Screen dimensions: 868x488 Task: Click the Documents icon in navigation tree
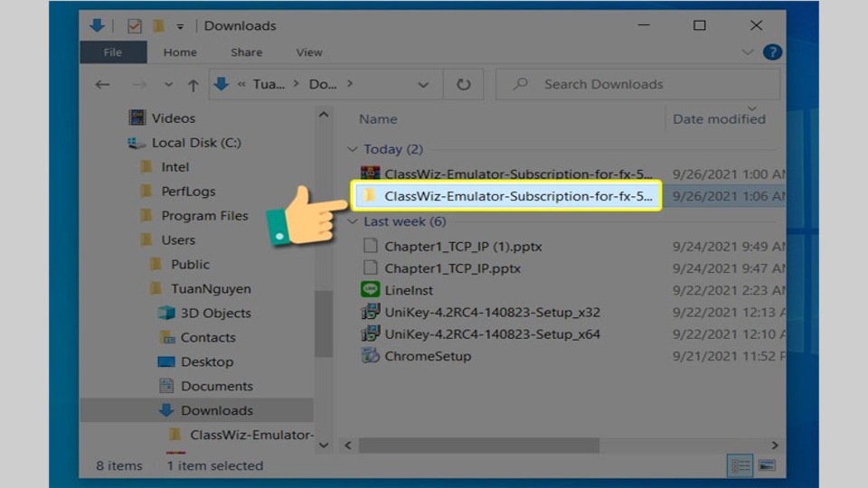[x=166, y=386]
